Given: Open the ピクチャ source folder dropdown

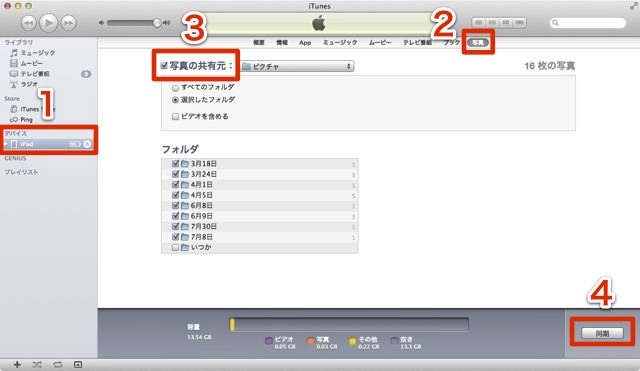Looking at the screenshot, I should pyautogui.click(x=297, y=66).
